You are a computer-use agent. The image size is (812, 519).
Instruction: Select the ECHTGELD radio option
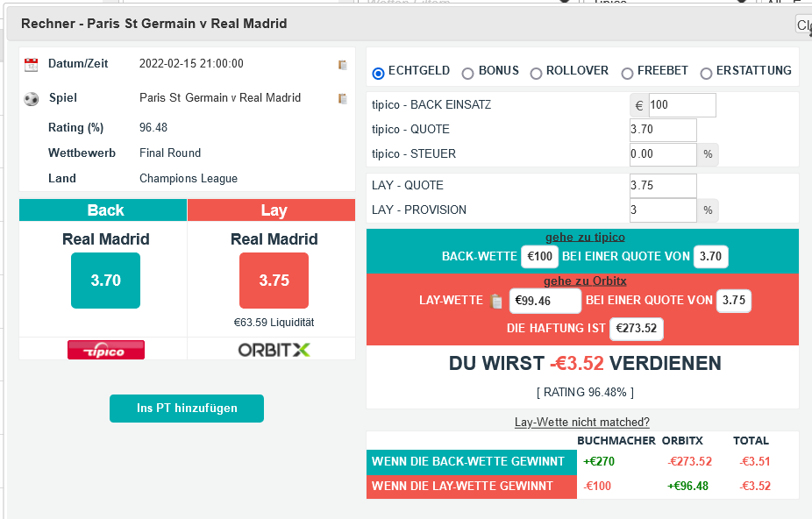378,74
